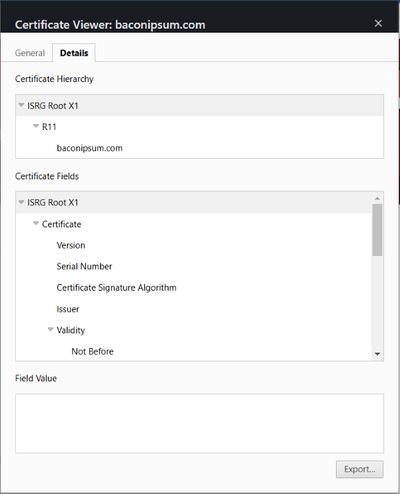Select ISRG Root X1 in Certificate Hierarchy
The height and width of the screenshot is (494, 400).
(x=199, y=106)
